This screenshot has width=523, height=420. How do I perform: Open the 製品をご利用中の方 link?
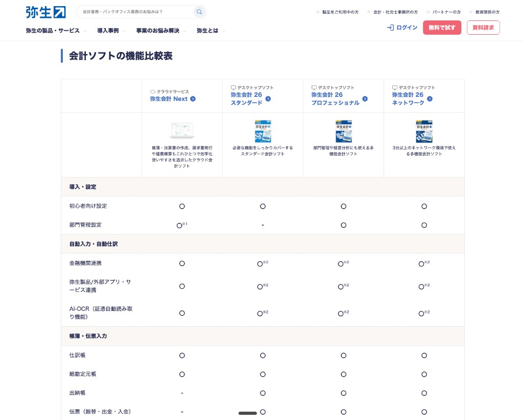(x=340, y=12)
